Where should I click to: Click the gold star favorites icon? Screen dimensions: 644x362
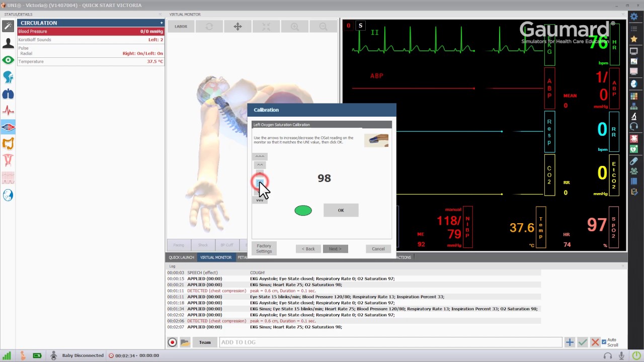point(634,39)
